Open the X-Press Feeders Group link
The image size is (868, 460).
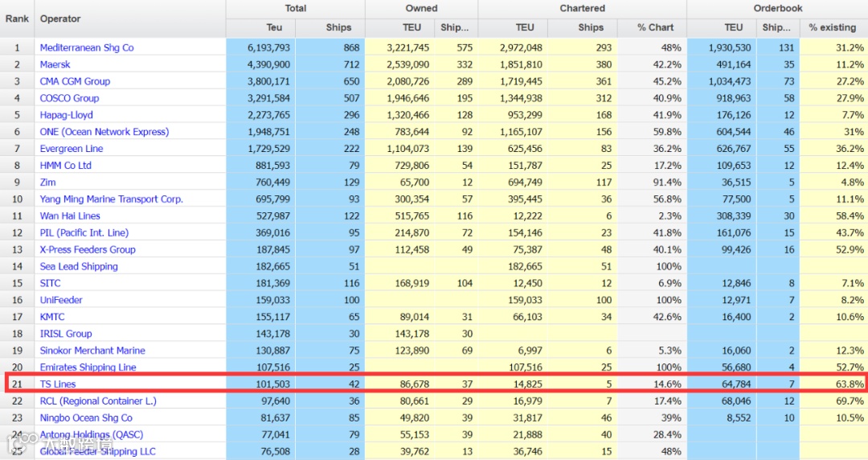(x=88, y=249)
